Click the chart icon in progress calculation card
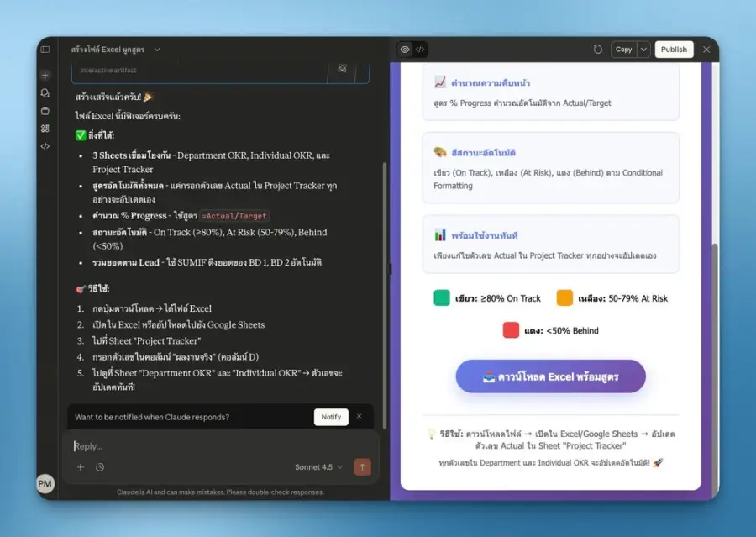 click(x=439, y=82)
